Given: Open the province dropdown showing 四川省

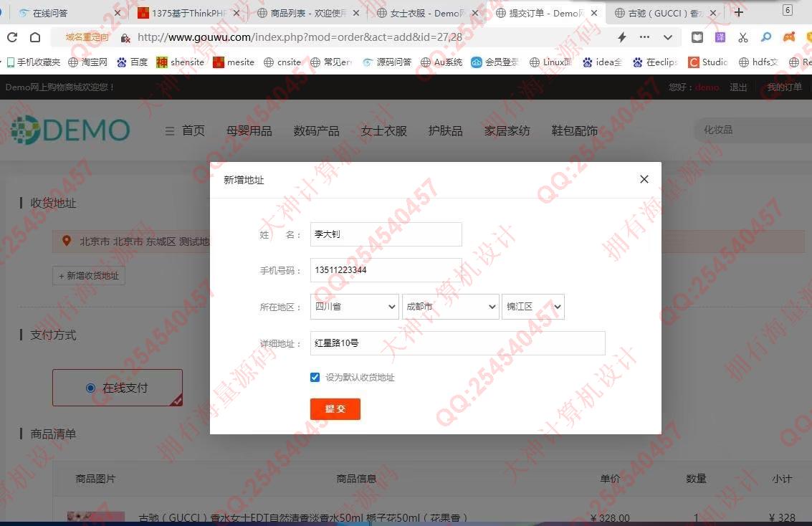Looking at the screenshot, I should pyautogui.click(x=355, y=307).
